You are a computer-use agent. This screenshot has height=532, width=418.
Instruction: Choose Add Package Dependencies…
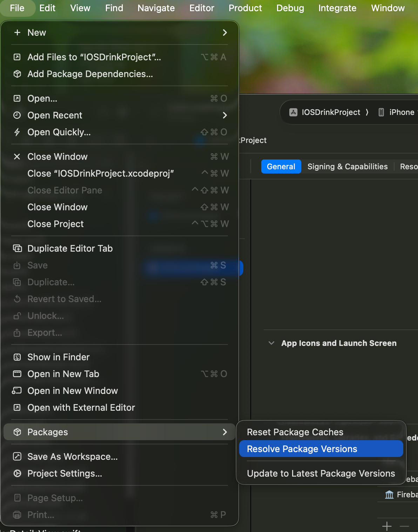[x=119, y=74]
